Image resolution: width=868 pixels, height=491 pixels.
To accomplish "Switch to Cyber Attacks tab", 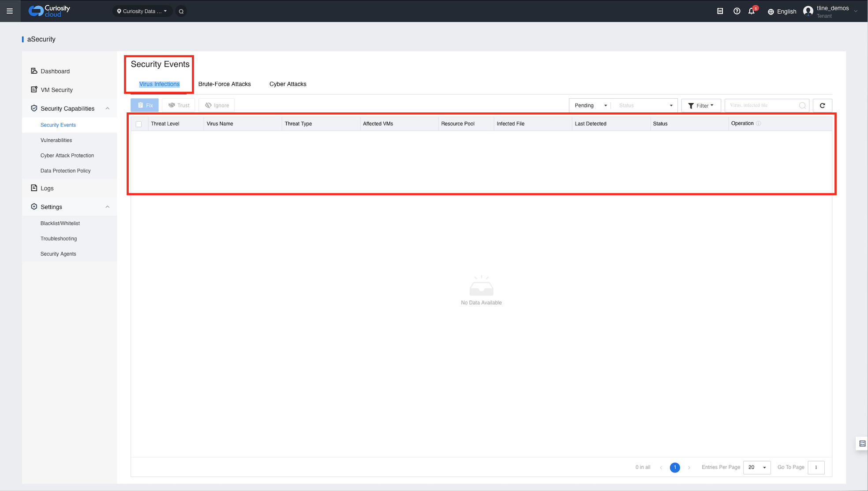I will click(x=288, y=84).
